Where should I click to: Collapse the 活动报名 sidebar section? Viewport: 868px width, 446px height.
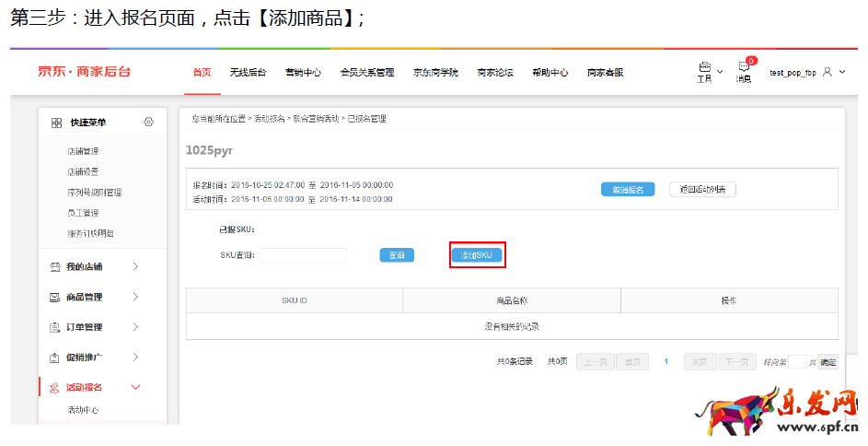135,388
